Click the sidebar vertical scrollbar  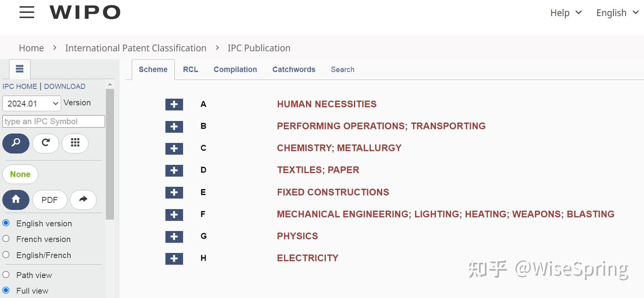tap(110, 154)
